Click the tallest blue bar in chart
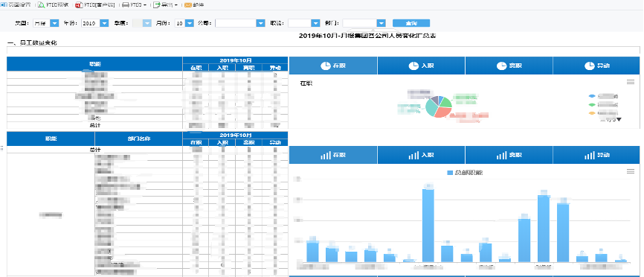 (428, 225)
